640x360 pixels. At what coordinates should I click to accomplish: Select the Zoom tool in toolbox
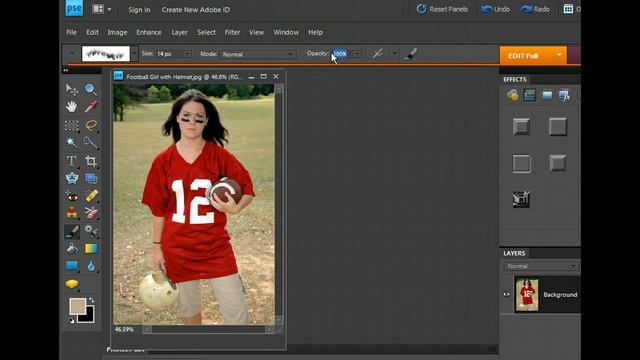[91, 89]
